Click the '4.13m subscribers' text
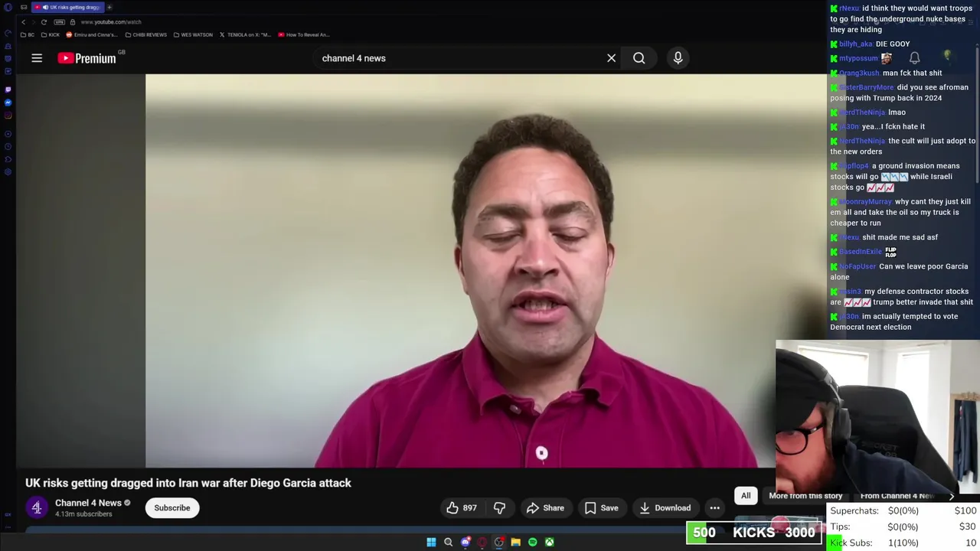The image size is (980, 551). click(83, 514)
